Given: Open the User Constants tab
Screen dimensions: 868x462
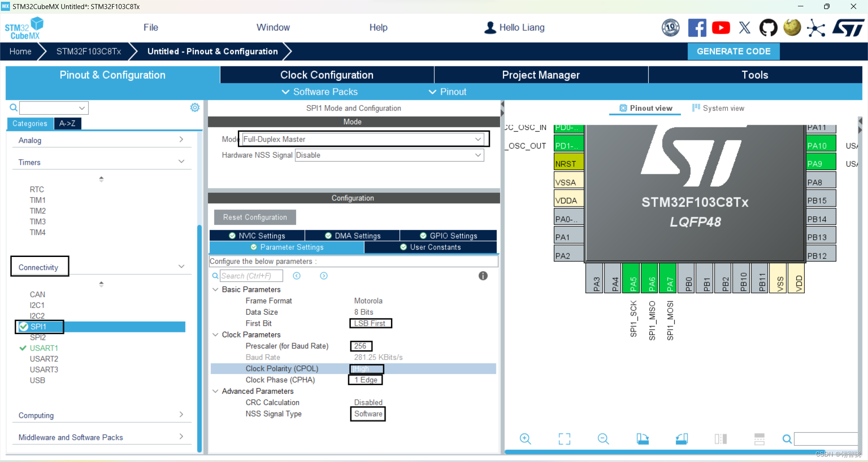Looking at the screenshot, I should pos(430,247).
